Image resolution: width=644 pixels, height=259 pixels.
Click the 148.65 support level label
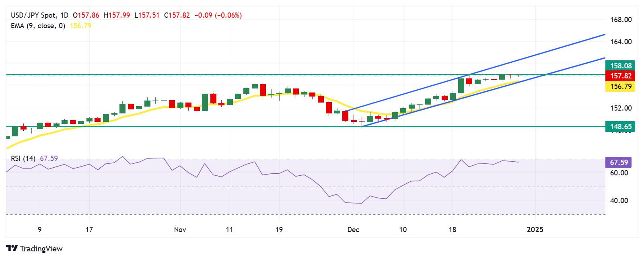pyautogui.click(x=621, y=127)
